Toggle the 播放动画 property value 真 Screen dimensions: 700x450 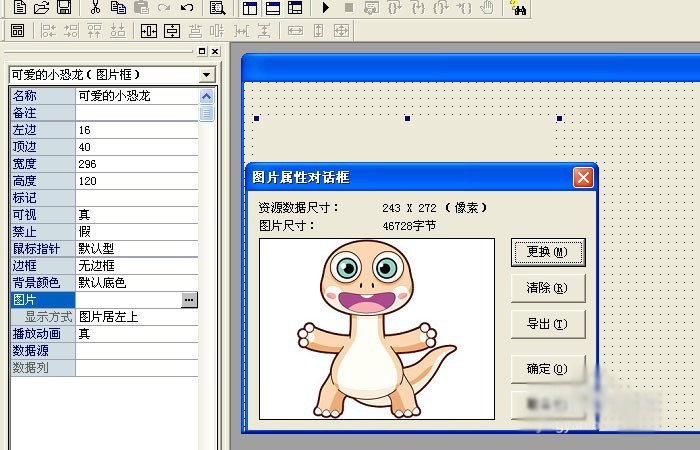coord(137,334)
